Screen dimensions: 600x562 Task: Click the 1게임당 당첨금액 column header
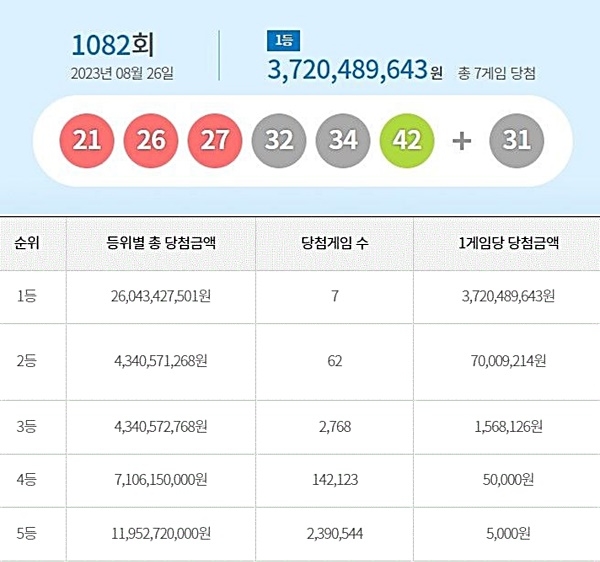coord(509,243)
